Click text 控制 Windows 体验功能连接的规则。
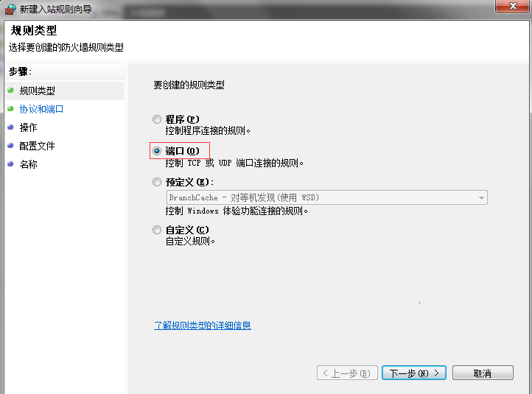 pos(237,211)
